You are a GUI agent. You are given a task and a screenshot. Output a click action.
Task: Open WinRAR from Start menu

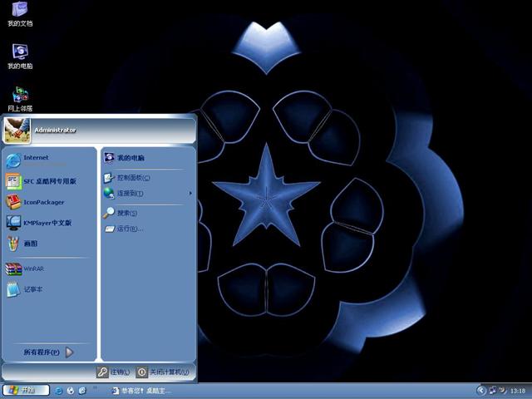[x=49, y=268]
